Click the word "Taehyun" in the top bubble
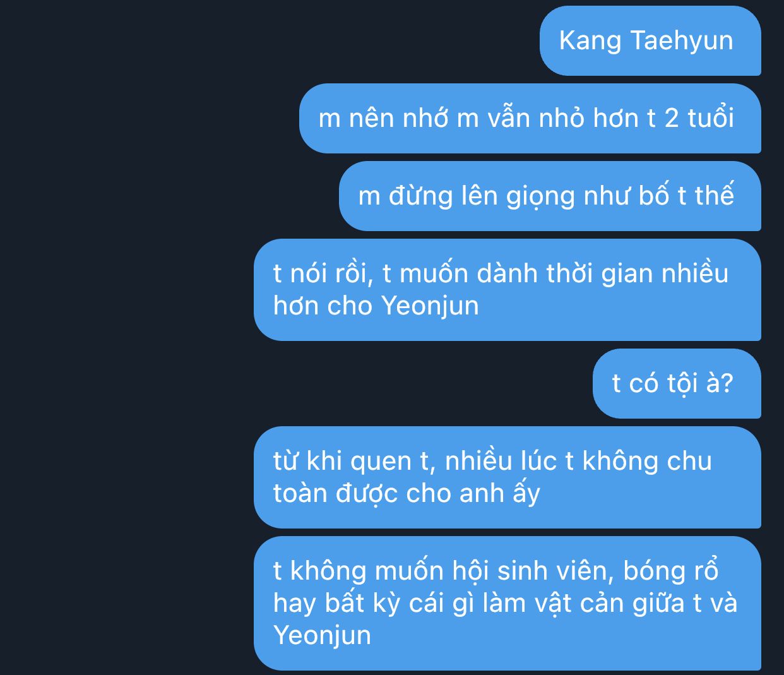 click(682, 40)
